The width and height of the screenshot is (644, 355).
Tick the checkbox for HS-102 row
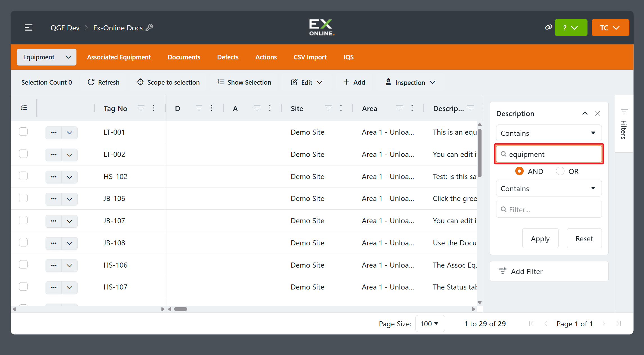[23, 176]
